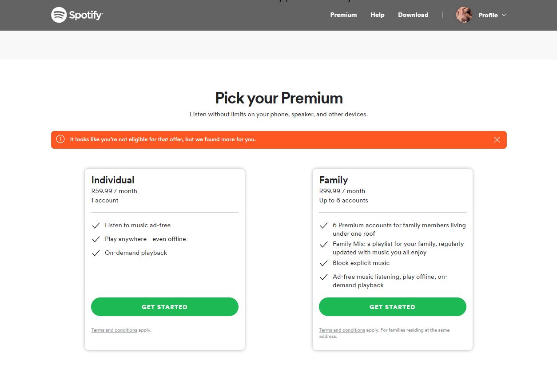The width and height of the screenshot is (557, 392).
Task: Open the profile avatar picture
Action: pos(464,15)
